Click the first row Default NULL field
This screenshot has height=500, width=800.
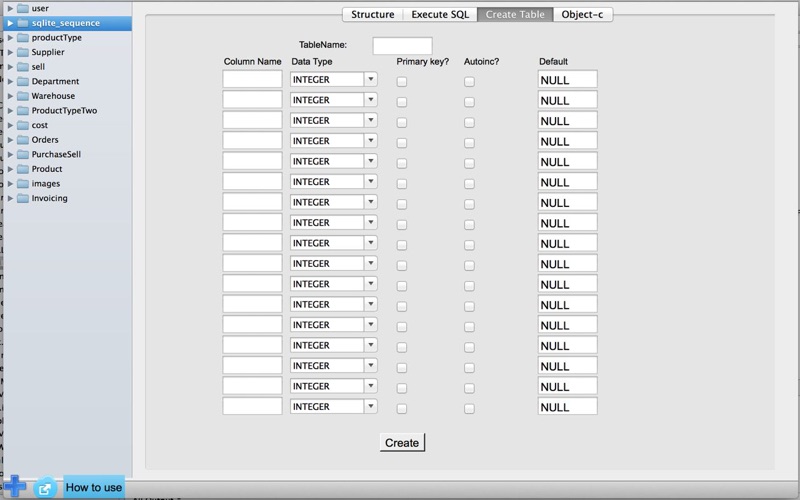[567, 80]
